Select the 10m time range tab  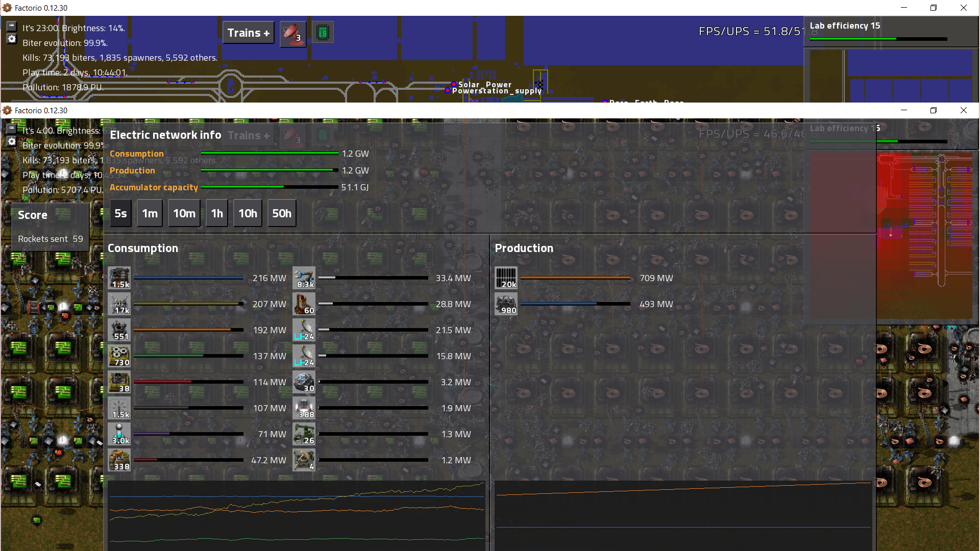point(184,213)
